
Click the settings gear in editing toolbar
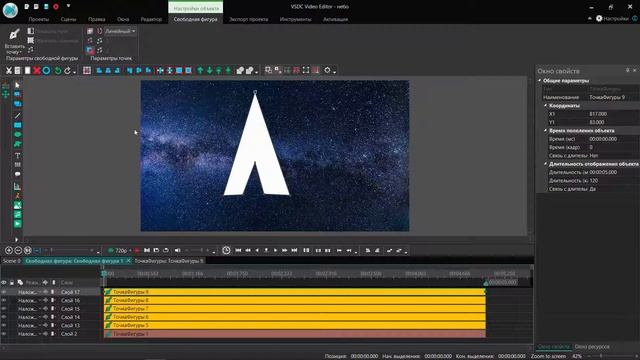327,71
